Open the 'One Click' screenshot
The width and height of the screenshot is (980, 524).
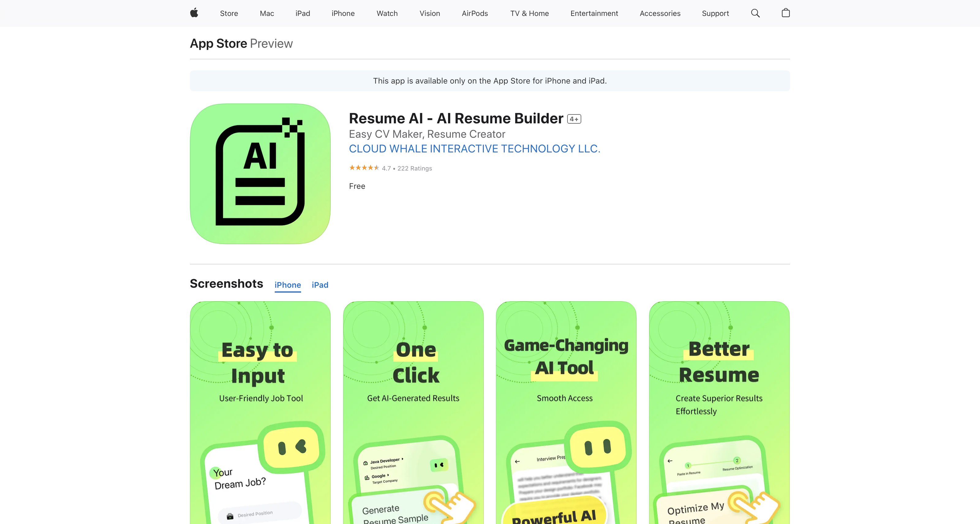point(413,413)
